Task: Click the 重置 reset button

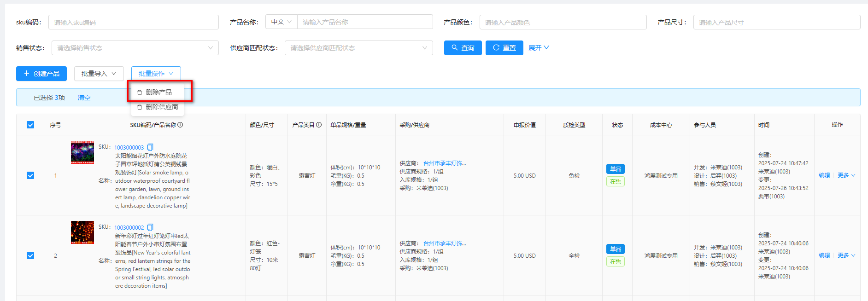Action: (504, 48)
